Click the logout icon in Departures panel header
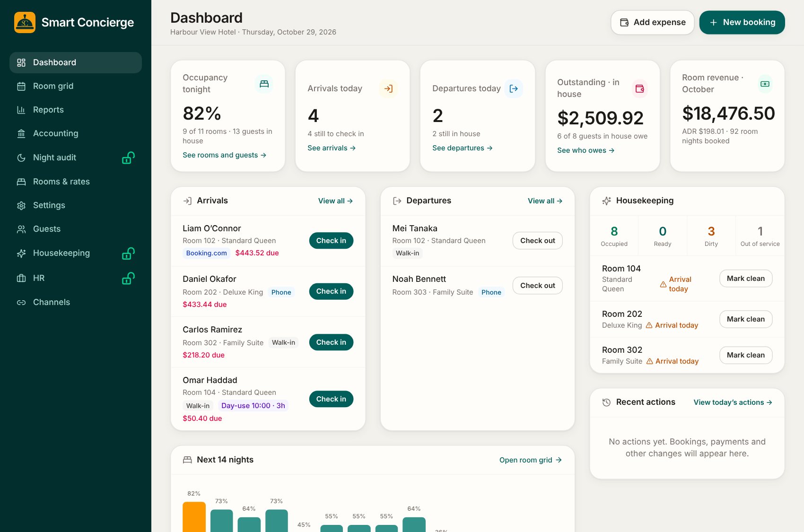This screenshot has height=532, width=804. tap(397, 201)
